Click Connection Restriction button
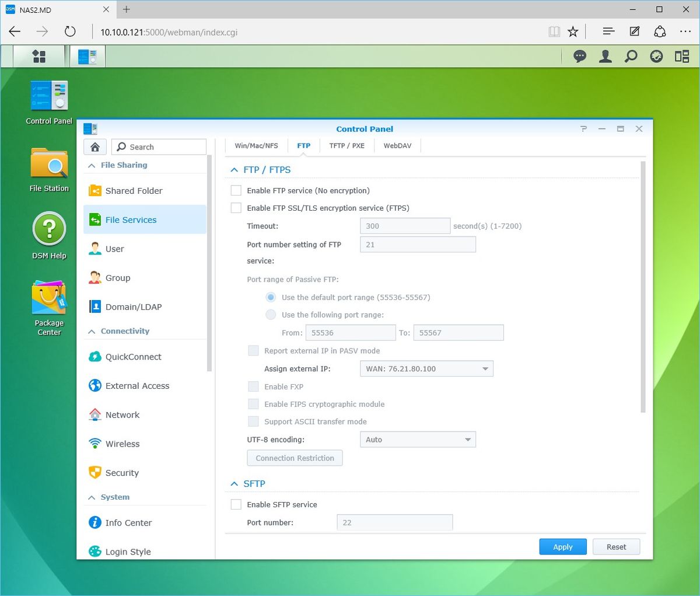Screen dimensions: 700x596 click(x=295, y=458)
